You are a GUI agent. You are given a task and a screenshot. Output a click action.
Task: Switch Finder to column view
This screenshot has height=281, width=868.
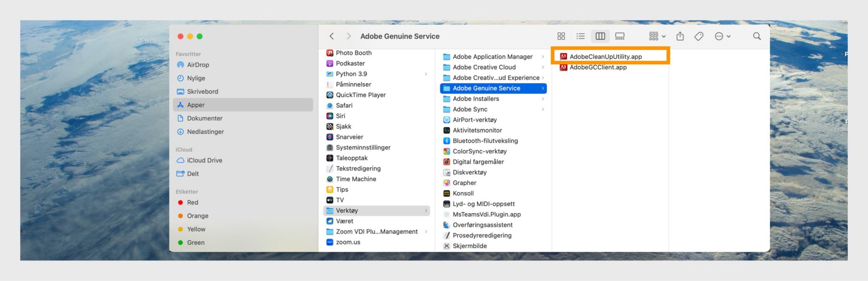point(600,36)
